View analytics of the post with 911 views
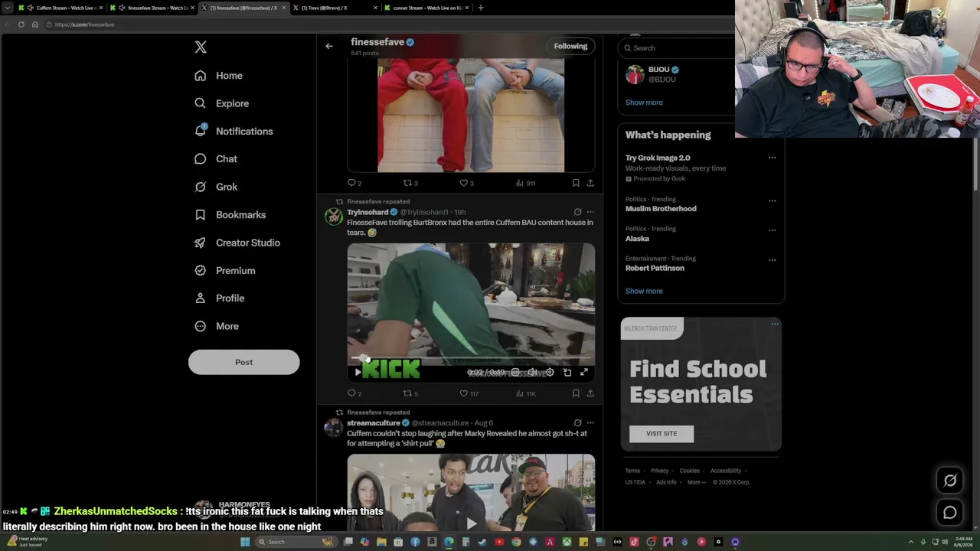The height and width of the screenshot is (551, 980). click(526, 183)
